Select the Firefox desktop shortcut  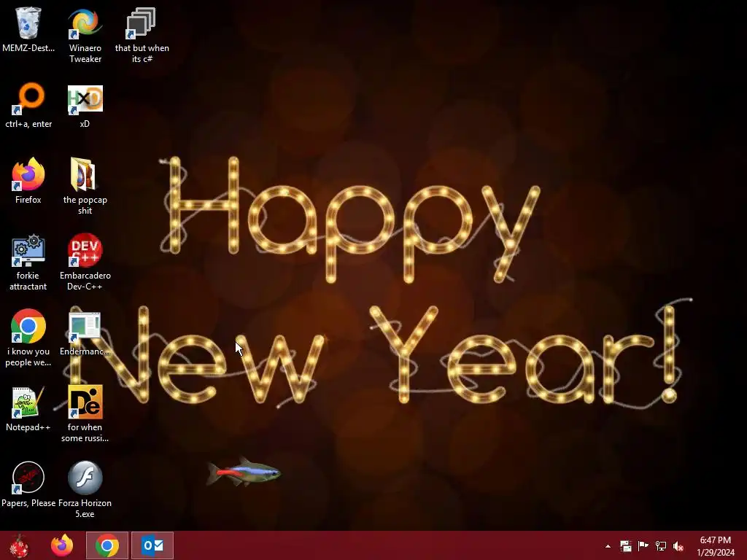pos(28,174)
